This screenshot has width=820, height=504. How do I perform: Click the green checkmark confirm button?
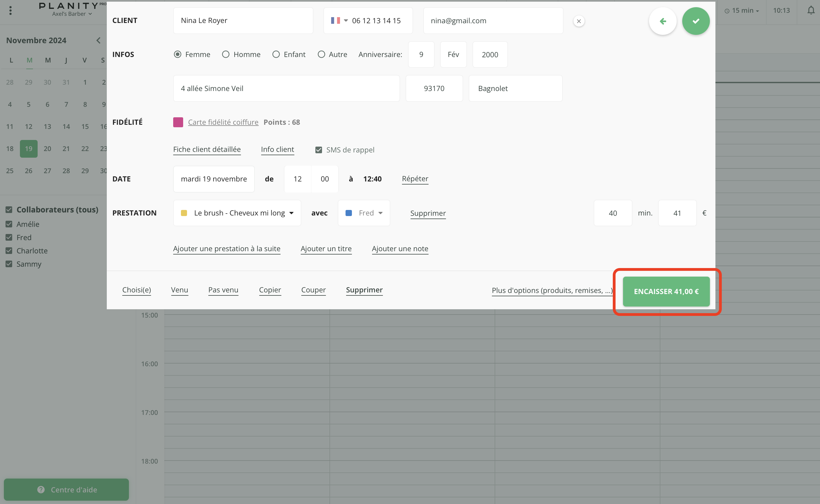tap(696, 21)
